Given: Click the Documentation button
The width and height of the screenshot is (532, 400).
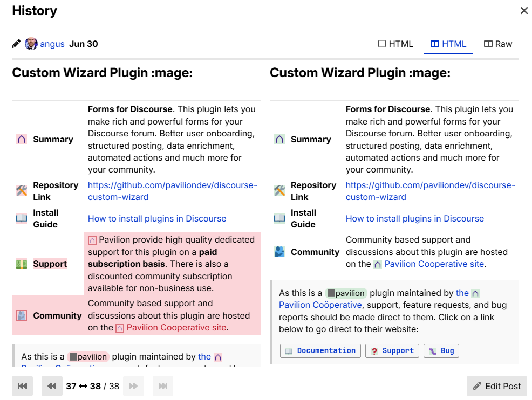Looking at the screenshot, I should coord(320,351).
